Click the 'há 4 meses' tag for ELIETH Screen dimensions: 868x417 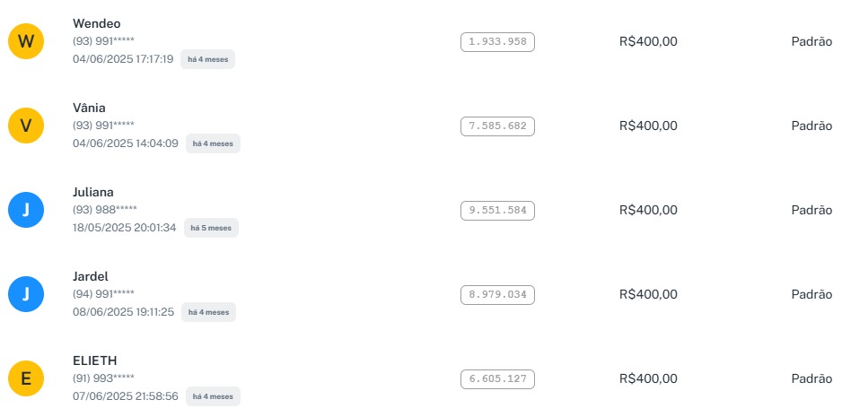[213, 396]
